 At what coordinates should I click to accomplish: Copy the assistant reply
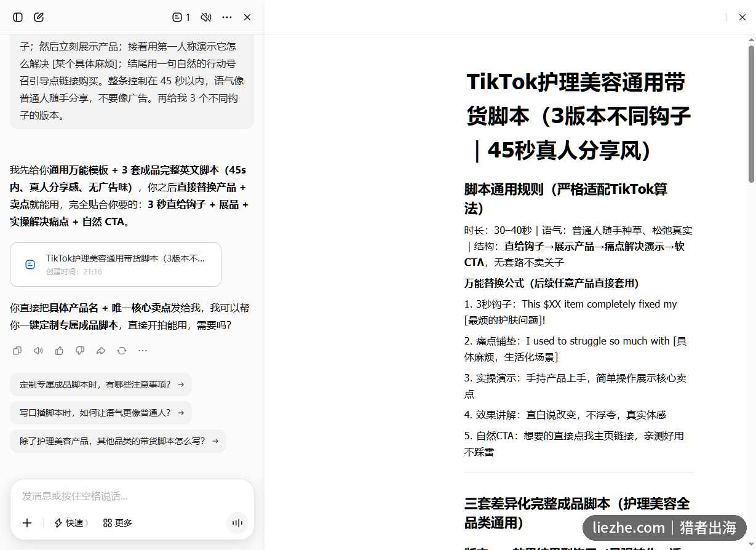click(x=17, y=351)
